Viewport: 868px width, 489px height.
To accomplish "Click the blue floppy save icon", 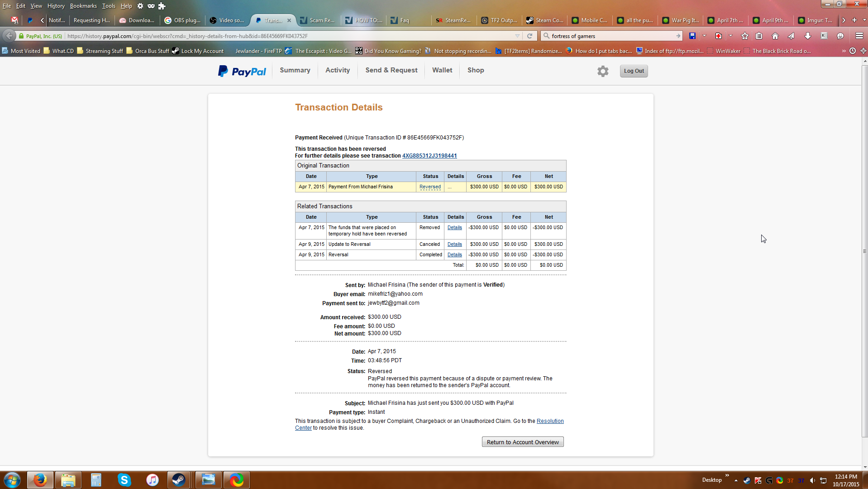I will tap(692, 36).
